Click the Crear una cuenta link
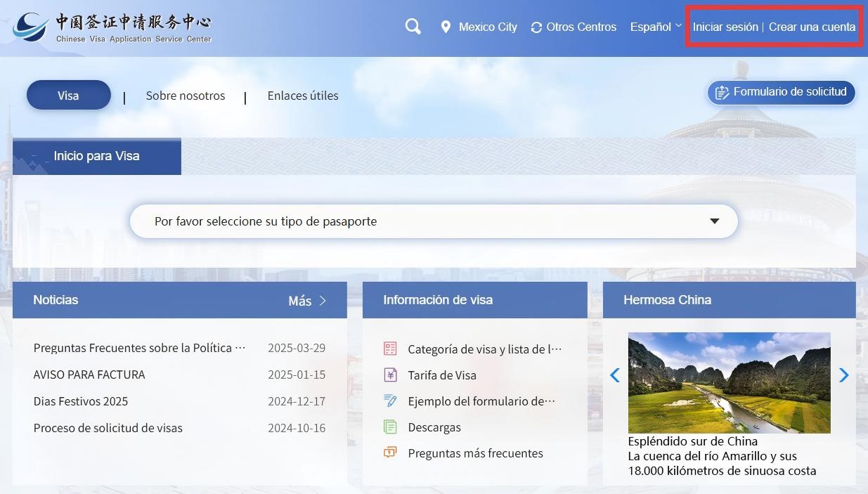Viewport: 868px width, 494px height. coord(812,27)
